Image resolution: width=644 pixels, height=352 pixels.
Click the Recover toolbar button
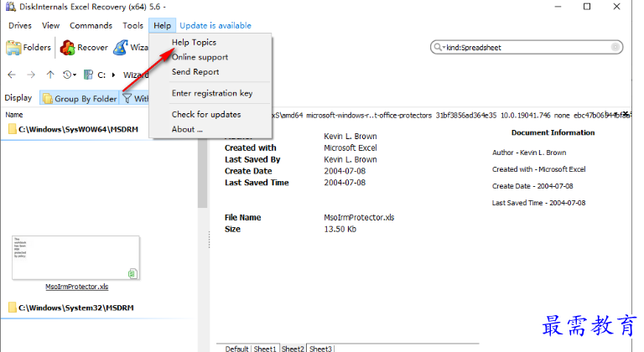pos(84,48)
